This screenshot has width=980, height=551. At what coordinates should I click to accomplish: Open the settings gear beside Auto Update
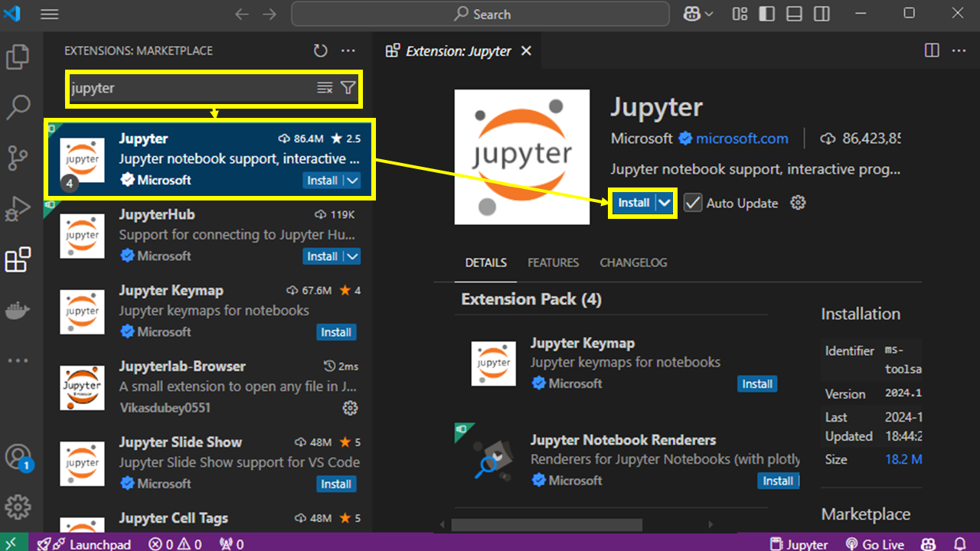click(x=798, y=203)
